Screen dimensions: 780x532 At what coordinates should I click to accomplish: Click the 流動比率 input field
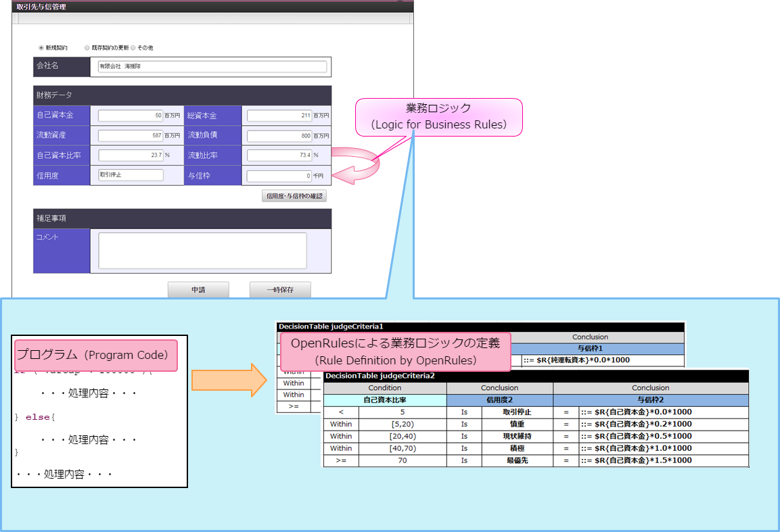coord(279,155)
